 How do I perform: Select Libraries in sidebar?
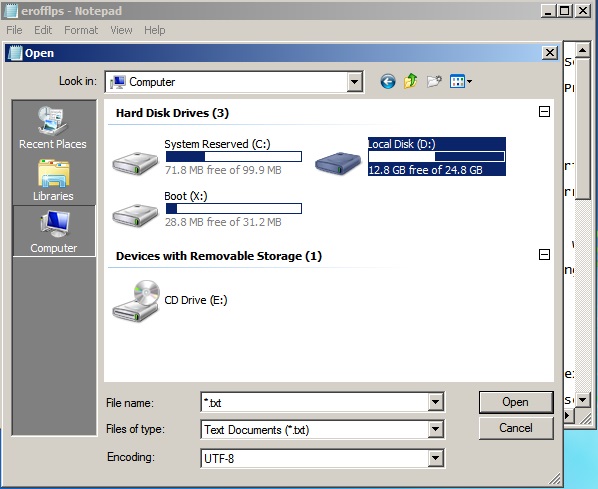pos(53,180)
